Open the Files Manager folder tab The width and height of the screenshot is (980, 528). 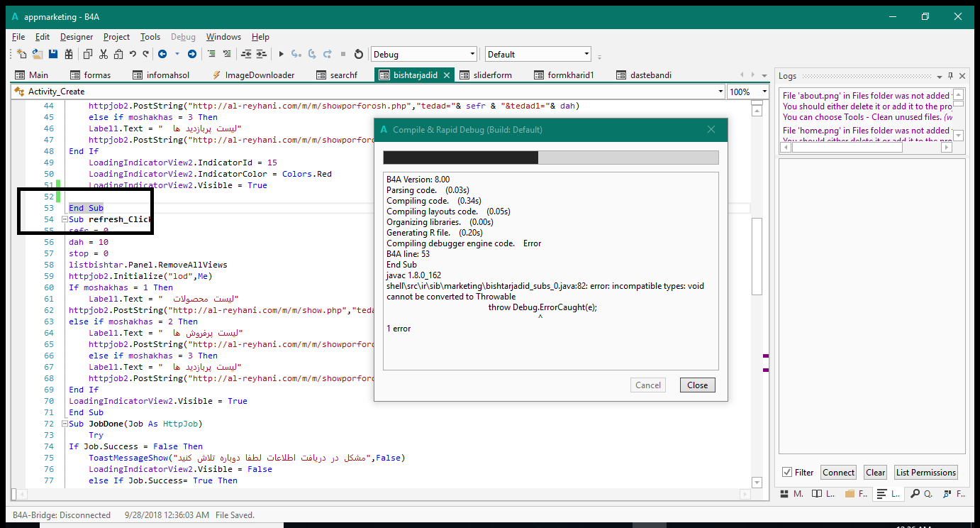tap(857, 494)
